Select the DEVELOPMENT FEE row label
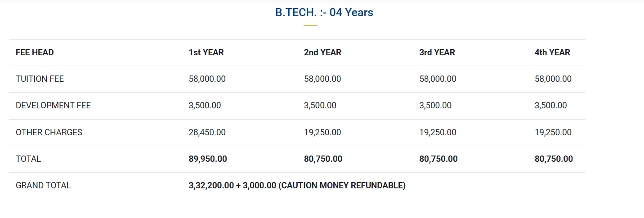644x218 pixels. click(x=53, y=106)
